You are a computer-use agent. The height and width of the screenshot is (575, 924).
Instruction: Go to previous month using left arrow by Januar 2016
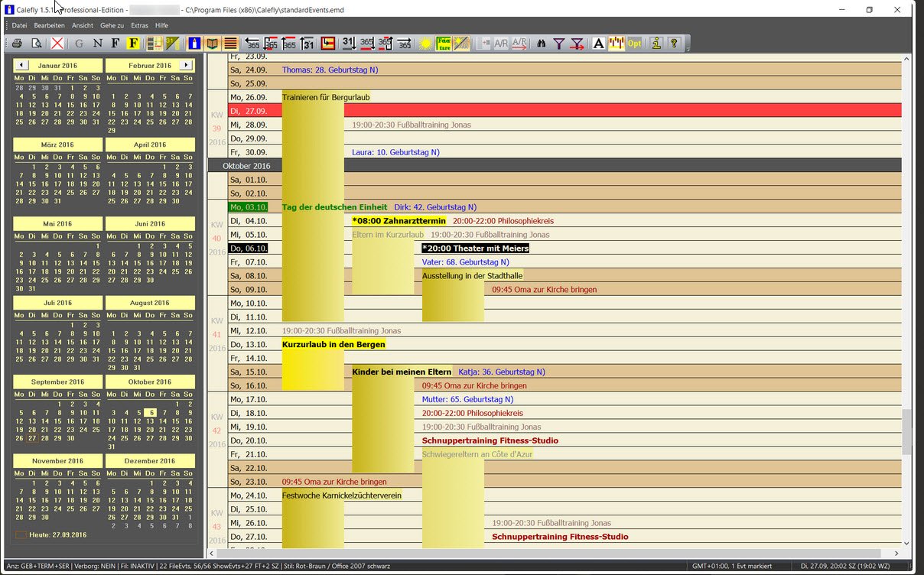[22, 66]
